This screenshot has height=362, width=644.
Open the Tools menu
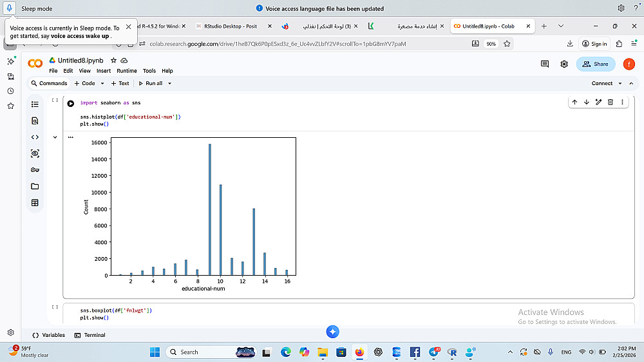pos(149,71)
